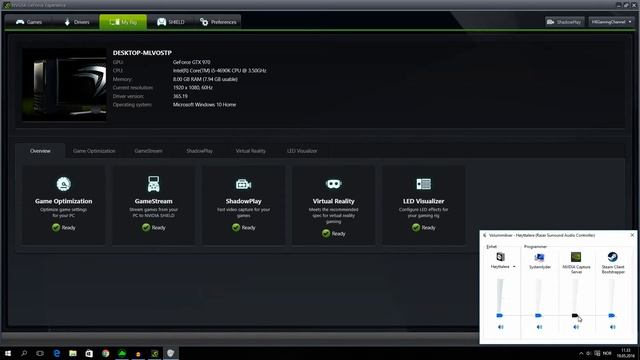Screen dimensions: 640x360
Task: Click the System sounds volume slider thumb
Action: pos(538,315)
